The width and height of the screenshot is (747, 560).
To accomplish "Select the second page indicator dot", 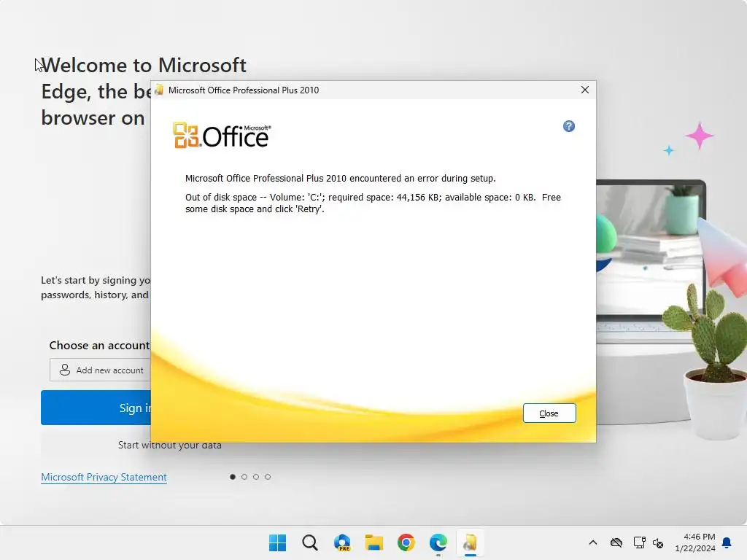I will (x=244, y=477).
